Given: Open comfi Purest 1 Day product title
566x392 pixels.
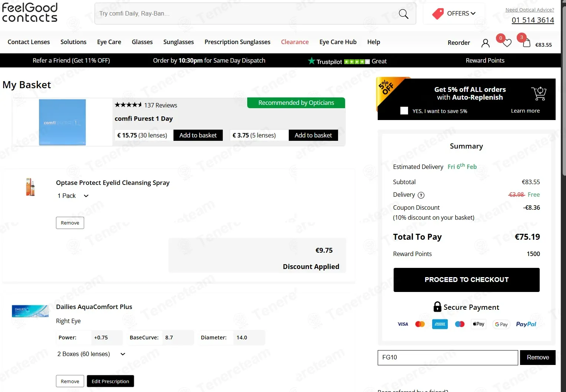Looking at the screenshot, I should 144,119.
